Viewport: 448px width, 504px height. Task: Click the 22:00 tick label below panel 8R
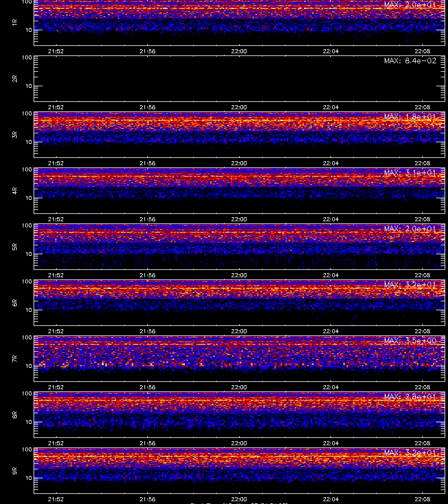[x=239, y=444]
